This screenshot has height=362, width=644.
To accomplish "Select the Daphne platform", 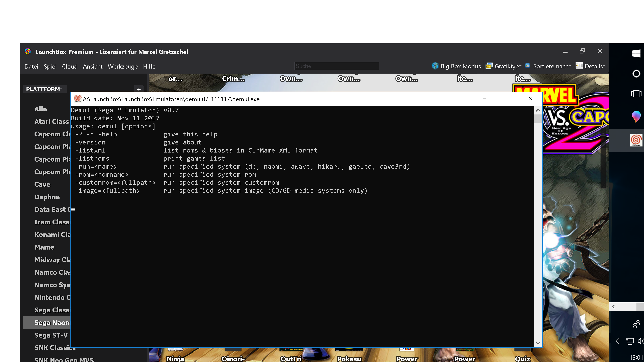I will click(x=47, y=197).
